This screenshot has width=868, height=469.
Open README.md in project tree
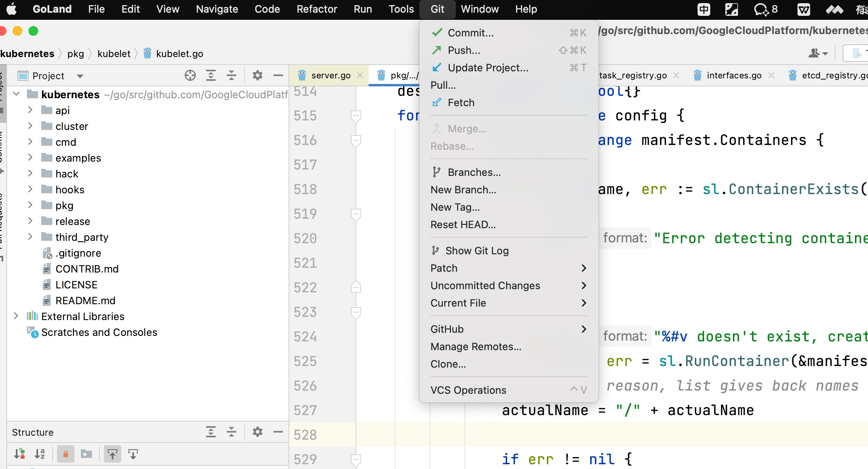(x=85, y=301)
